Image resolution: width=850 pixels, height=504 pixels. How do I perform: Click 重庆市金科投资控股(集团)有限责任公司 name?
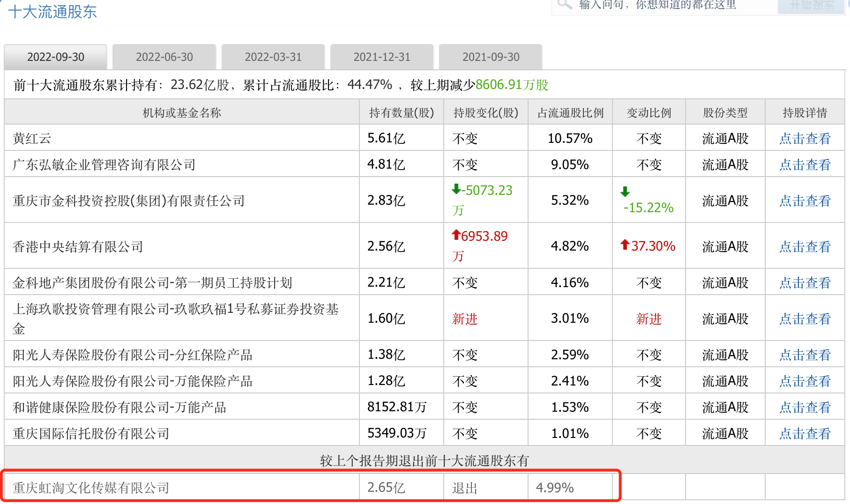click(x=129, y=200)
